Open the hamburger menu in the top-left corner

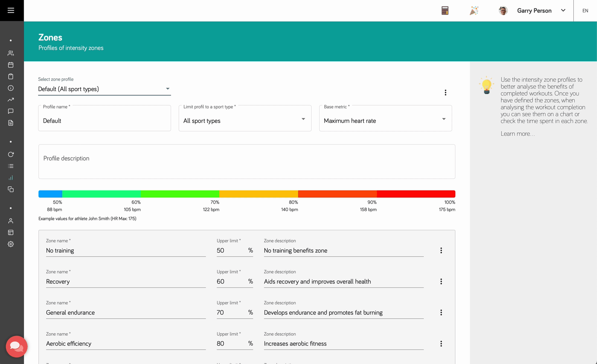[11, 11]
